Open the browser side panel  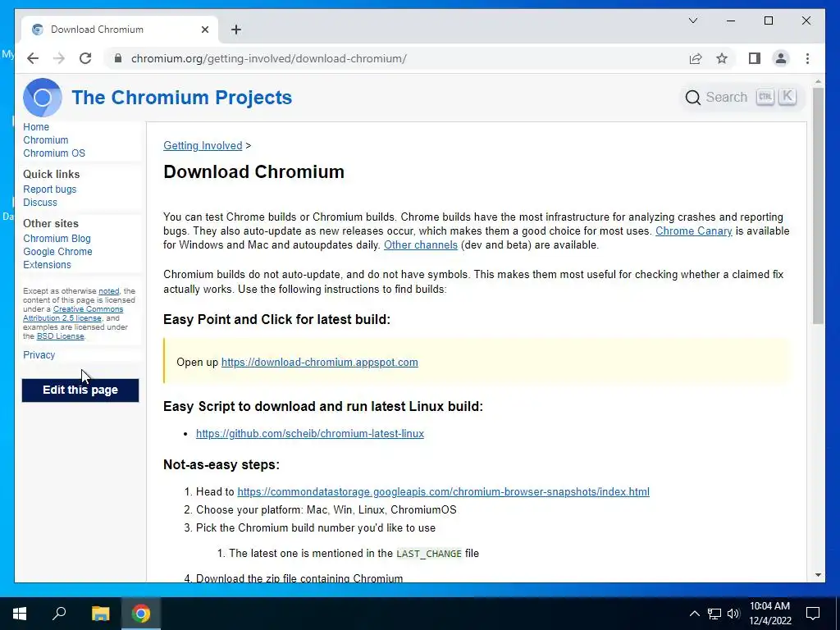coord(755,58)
